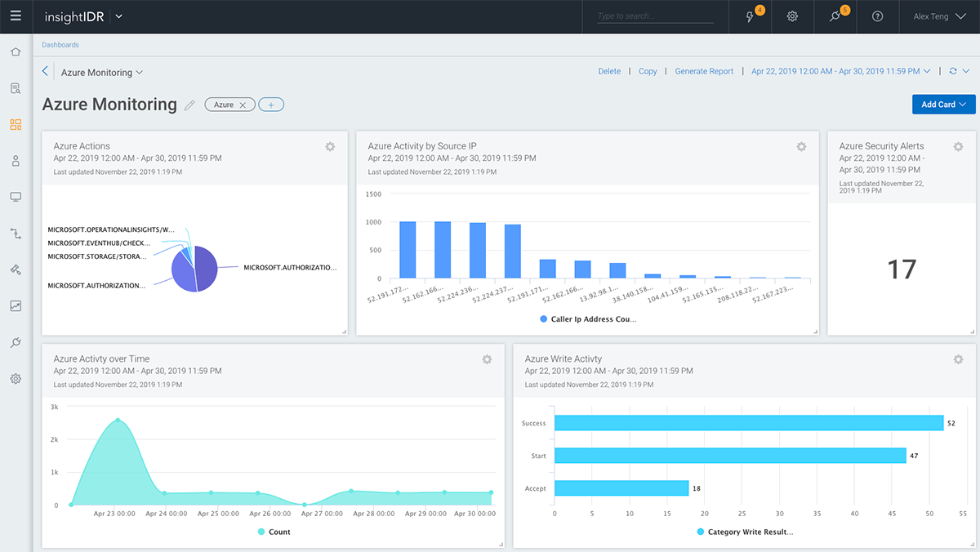This screenshot has height=552, width=980.
Task: Select the Accept bar in Write Activity
Action: click(x=621, y=488)
